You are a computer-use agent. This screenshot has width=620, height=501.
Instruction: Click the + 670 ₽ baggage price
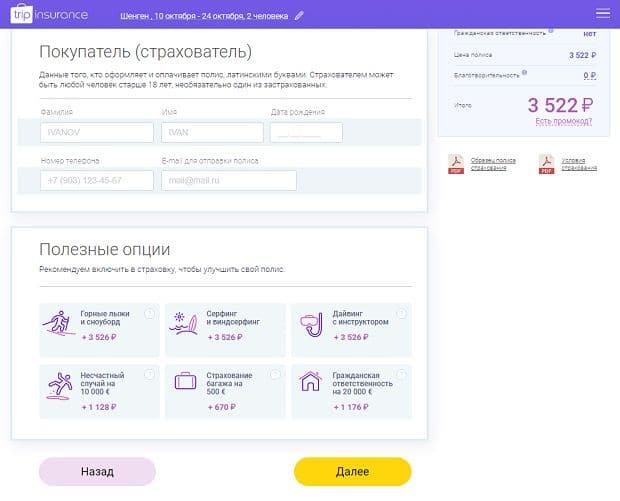222,407
